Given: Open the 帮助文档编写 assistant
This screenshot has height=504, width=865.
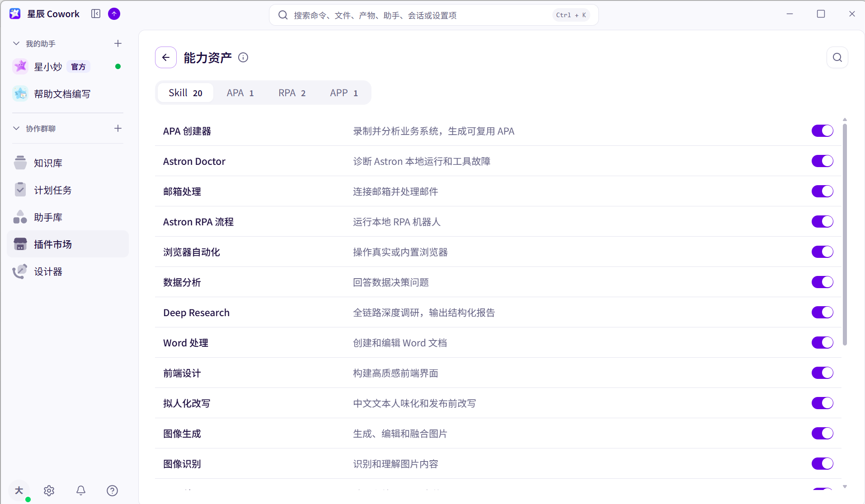Looking at the screenshot, I should (68, 94).
